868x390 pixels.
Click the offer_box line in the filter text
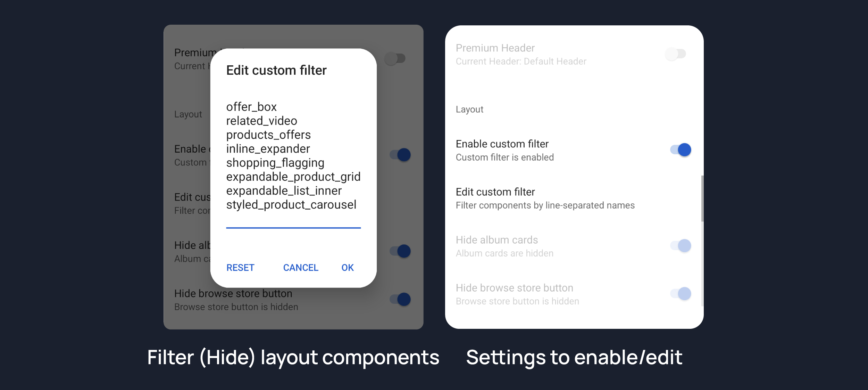[x=251, y=107]
